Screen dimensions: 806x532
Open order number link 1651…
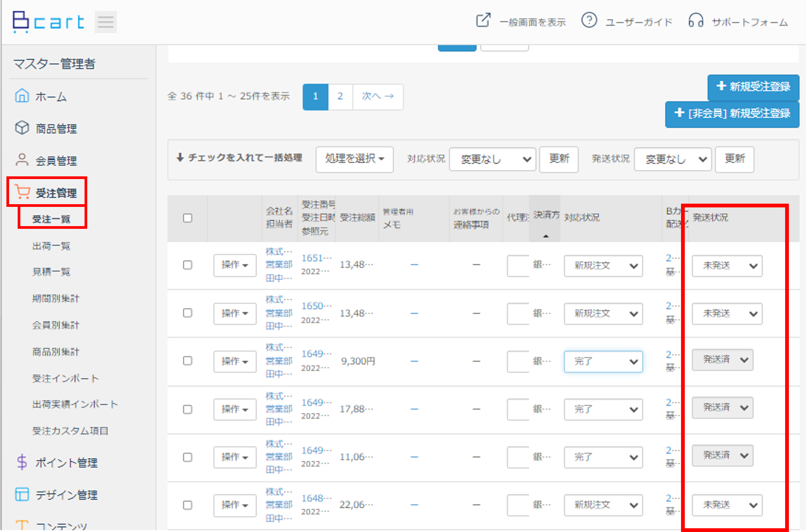pos(317,258)
